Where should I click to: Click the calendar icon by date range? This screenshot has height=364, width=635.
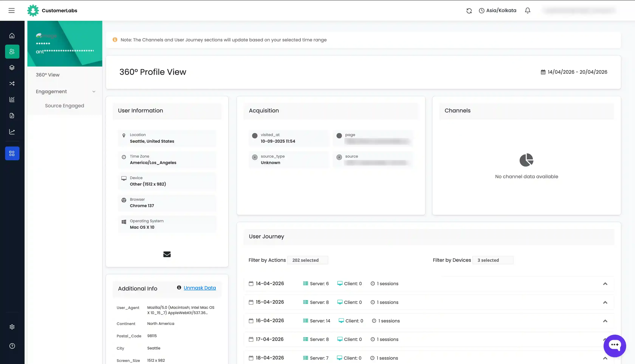point(543,72)
